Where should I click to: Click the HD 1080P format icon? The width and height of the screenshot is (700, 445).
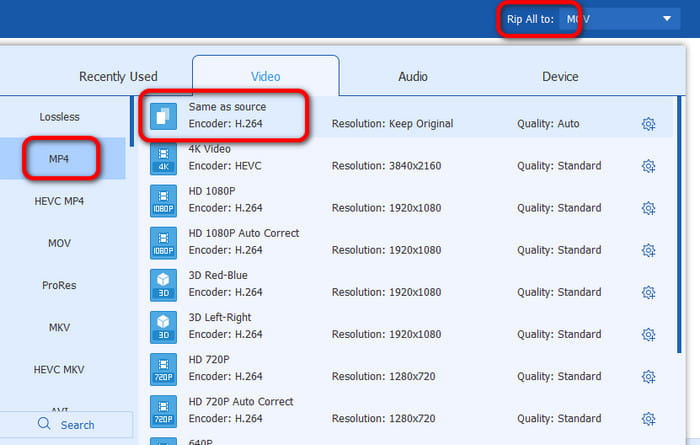coord(163,201)
